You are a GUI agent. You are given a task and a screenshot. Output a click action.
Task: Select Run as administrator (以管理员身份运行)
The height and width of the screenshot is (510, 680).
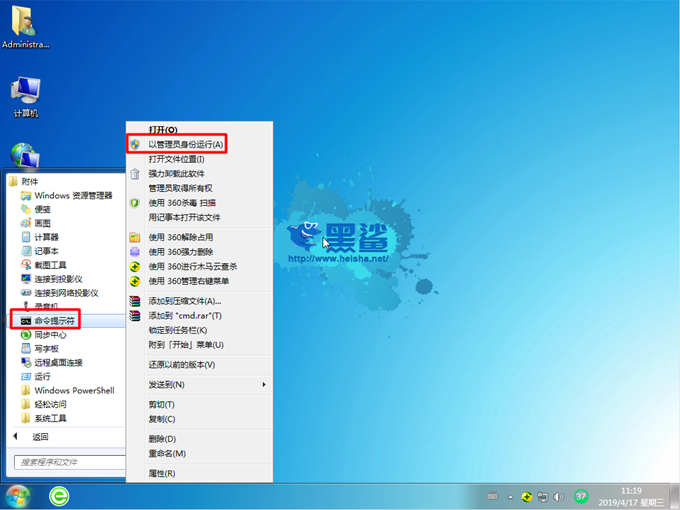pyautogui.click(x=185, y=145)
